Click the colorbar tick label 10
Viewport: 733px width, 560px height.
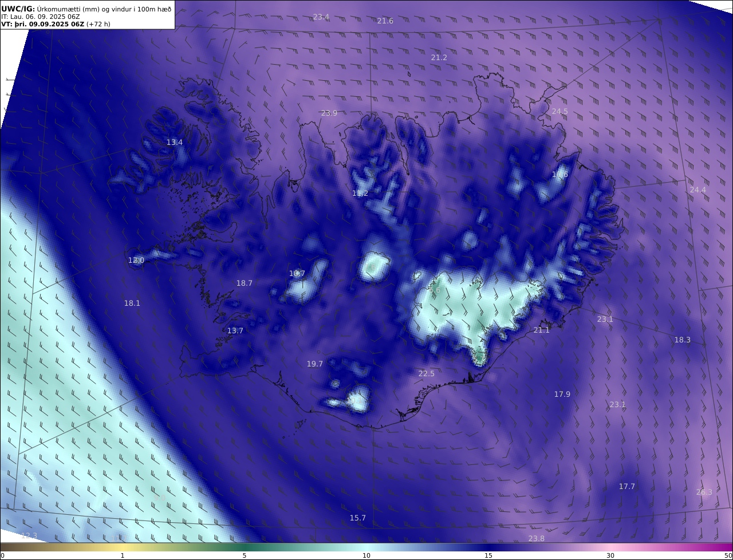pos(366,555)
